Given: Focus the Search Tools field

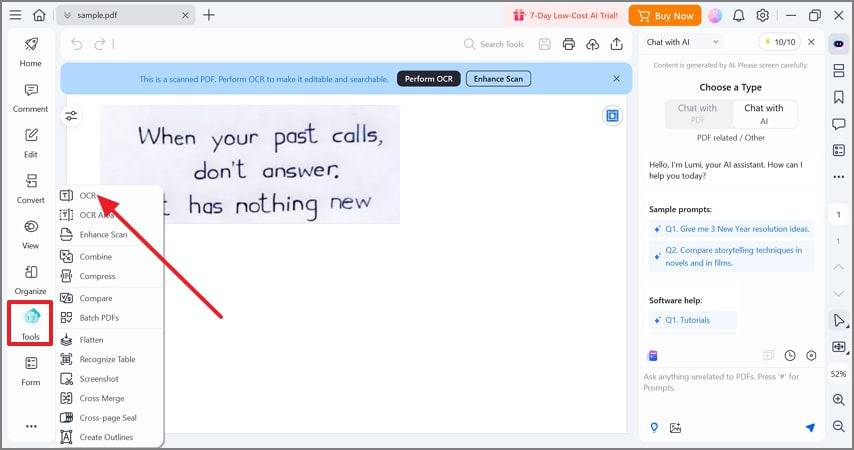Looking at the screenshot, I should point(495,44).
